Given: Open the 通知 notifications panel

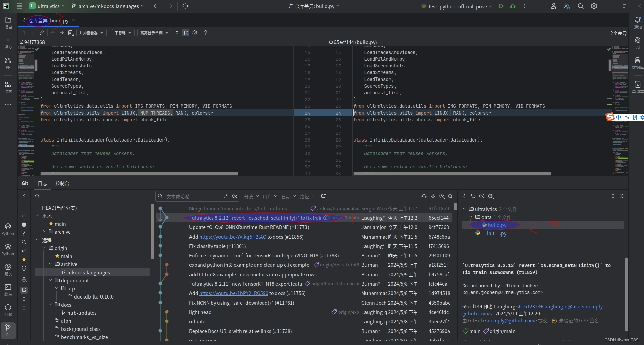Looking at the screenshot, I should click(637, 23).
